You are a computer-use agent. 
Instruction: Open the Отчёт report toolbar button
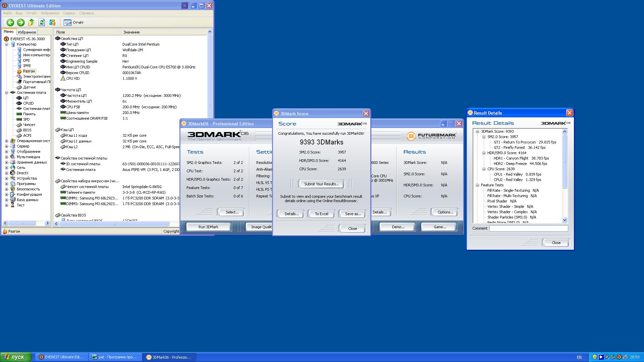pos(74,22)
